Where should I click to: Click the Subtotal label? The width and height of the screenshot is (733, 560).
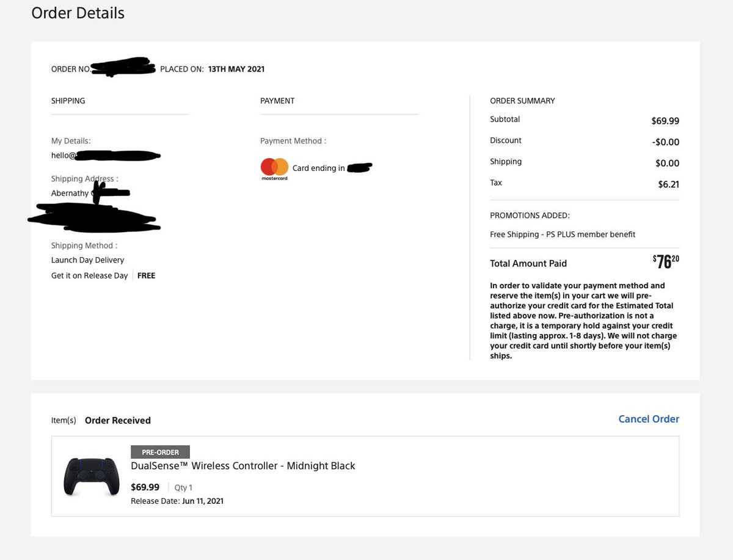pos(505,120)
